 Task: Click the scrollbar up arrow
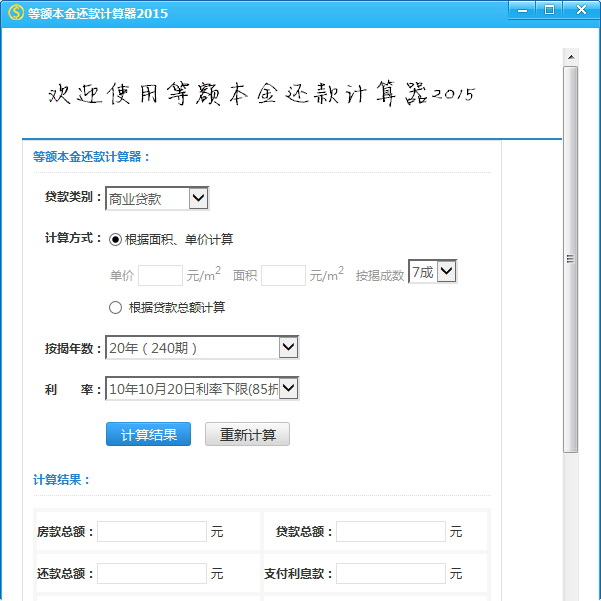[x=571, y=57]
